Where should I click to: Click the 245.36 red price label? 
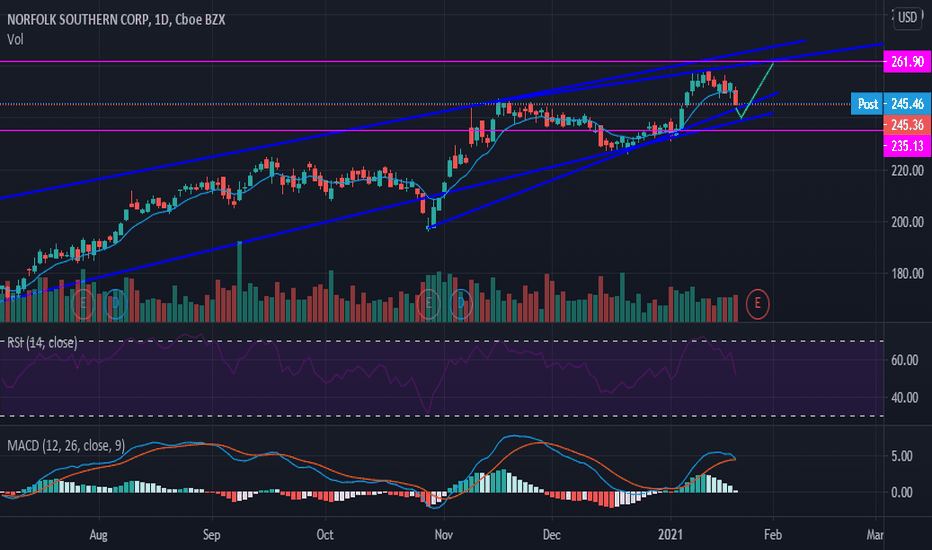pyautogui.click(x=907, y=125)
